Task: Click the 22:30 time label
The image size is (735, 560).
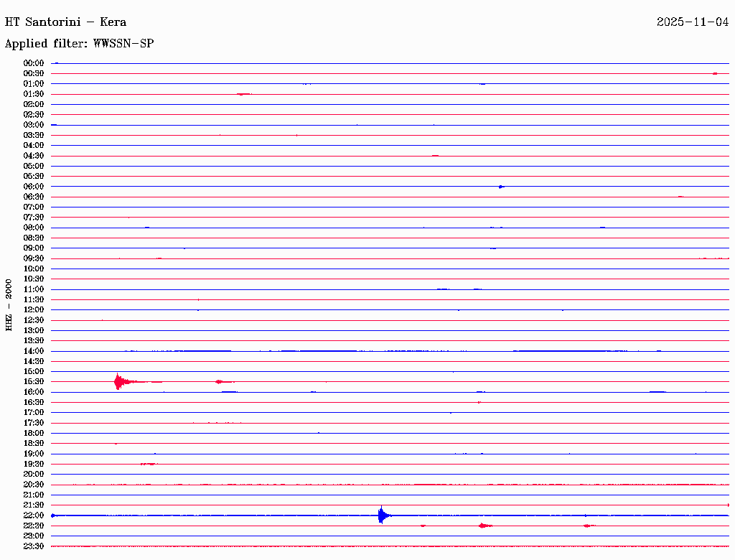Action: click(34, 526)
